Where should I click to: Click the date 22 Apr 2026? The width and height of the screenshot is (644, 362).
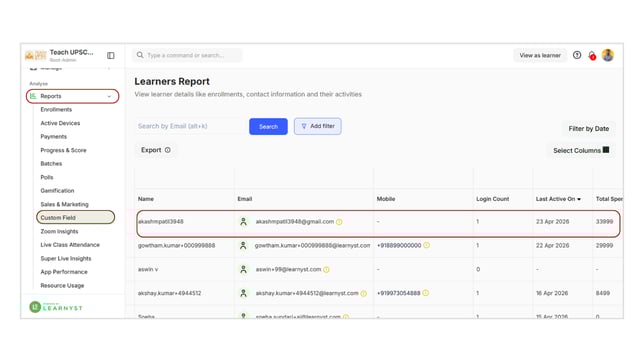point(552,245)
